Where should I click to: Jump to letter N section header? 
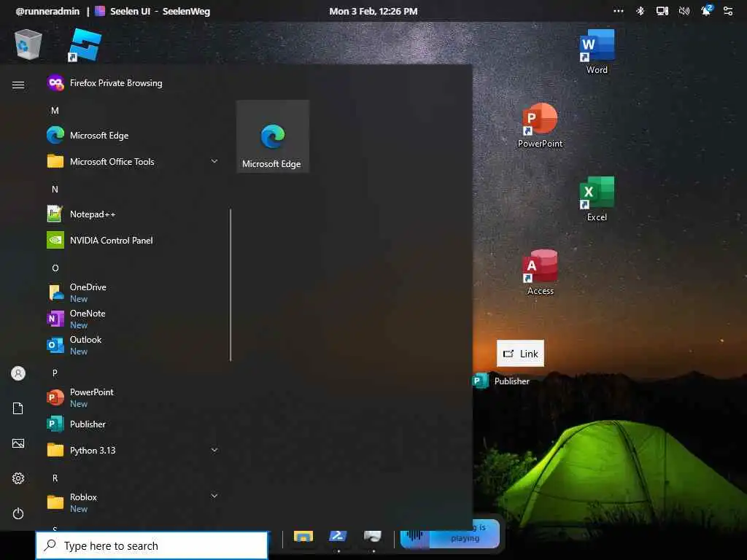(55, 189)
